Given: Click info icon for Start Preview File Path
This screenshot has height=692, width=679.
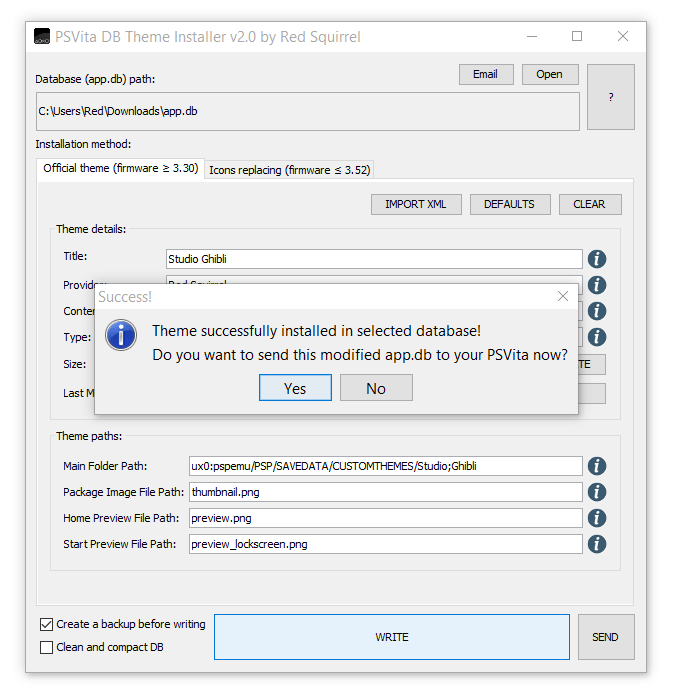Looking at the screenshot, I should 597,544.
